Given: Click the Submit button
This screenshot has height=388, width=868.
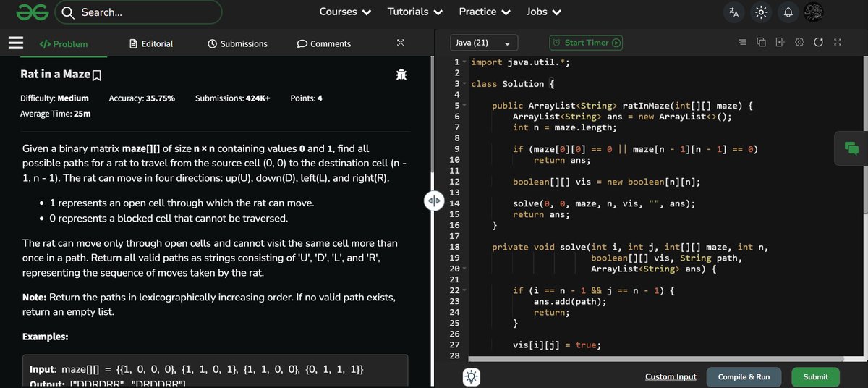Looking at the screenshot, I should pyautogui.click(x=815, y=376).
